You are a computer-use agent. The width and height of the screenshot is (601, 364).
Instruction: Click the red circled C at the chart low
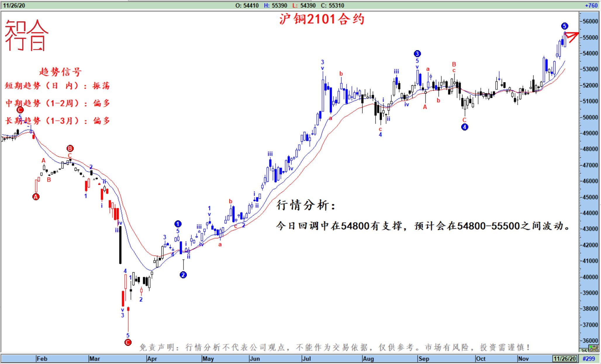[128, 342]
